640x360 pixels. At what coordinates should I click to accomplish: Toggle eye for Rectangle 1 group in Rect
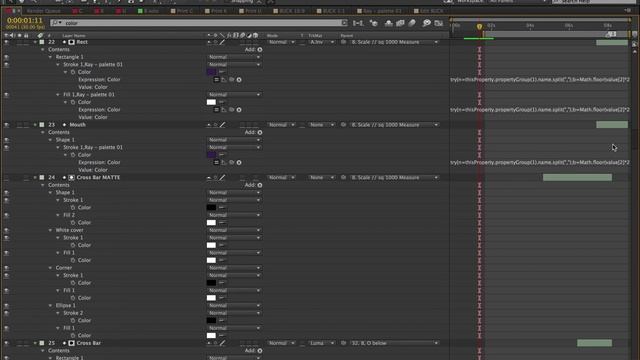(x=6, y=57)
